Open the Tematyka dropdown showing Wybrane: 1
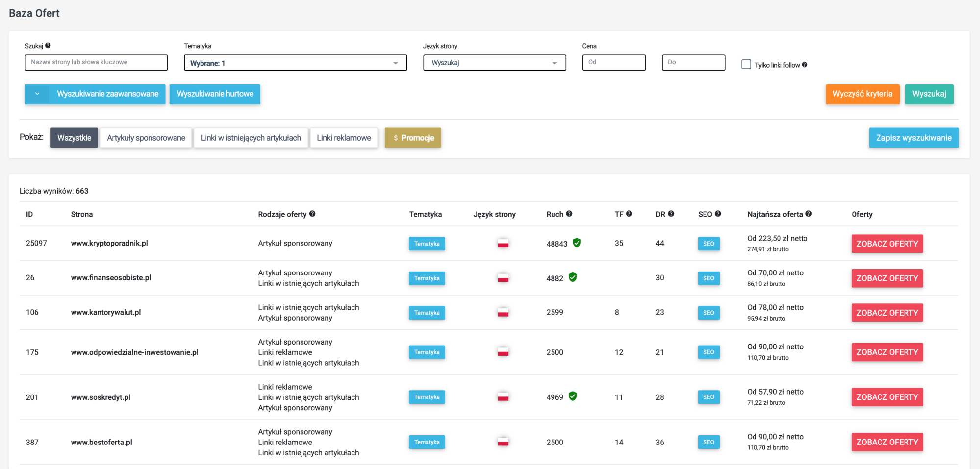The image size is (980, 469). (296, 63)
